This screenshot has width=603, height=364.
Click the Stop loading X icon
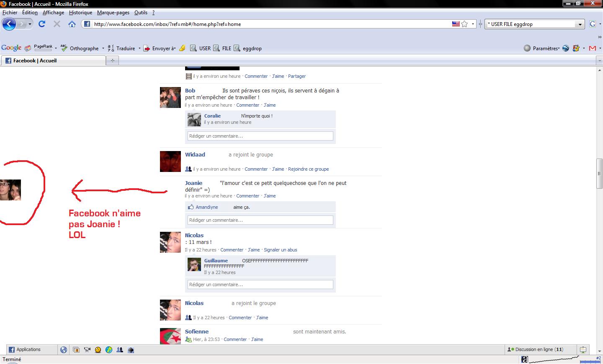pos(57,24)
